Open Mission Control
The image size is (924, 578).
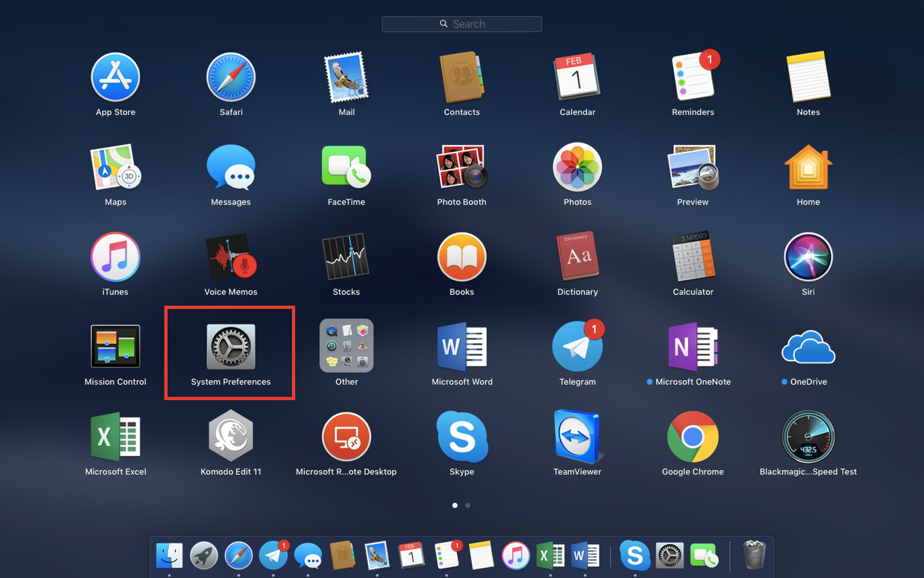click(x=115, y=346)
